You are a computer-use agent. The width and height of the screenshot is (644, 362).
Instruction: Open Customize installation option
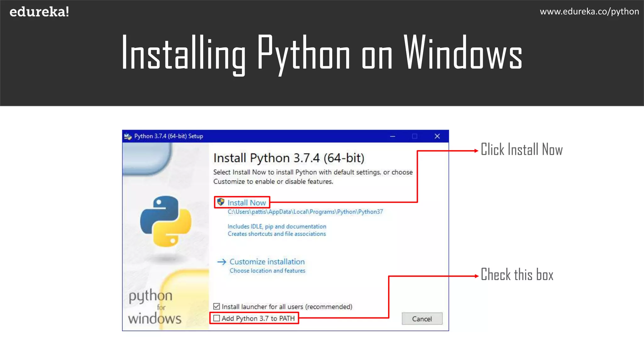(267, 262)
